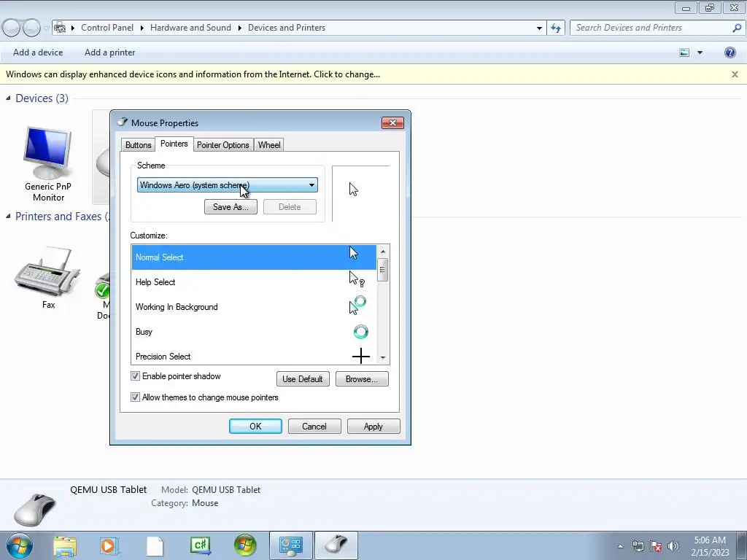Click the volume speaker tray icon
Screen dimensions: 747x560
tap(673, 546)
